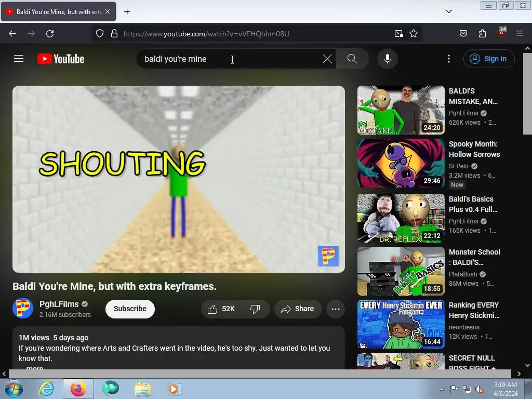This screenshot has height=399, width=532.
Task: Open a new tab with the plus
Action: pos(127,12)
